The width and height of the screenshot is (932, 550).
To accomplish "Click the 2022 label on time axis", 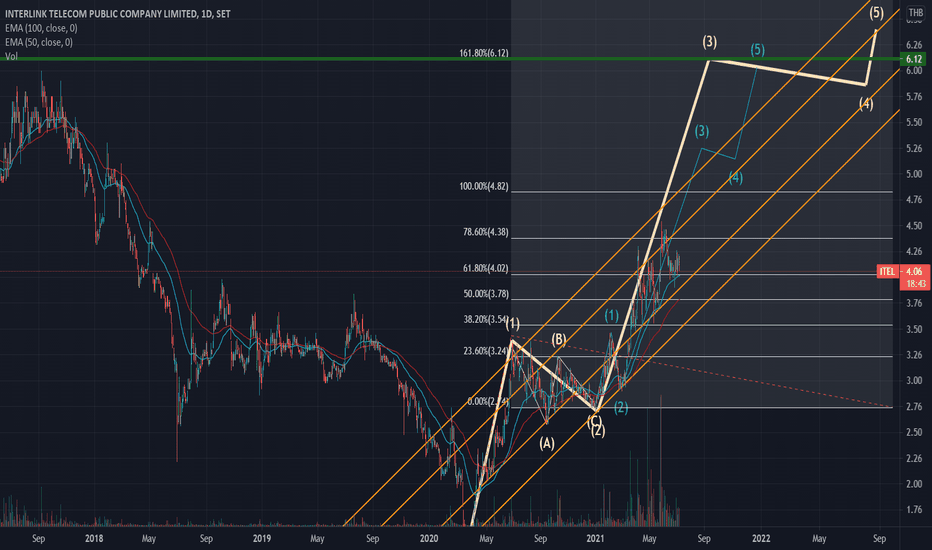I will click(761, 539).
